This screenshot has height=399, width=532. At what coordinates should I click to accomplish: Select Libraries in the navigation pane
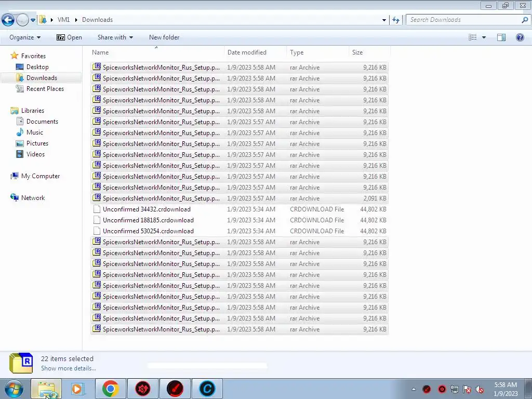(x=33, y=111)
